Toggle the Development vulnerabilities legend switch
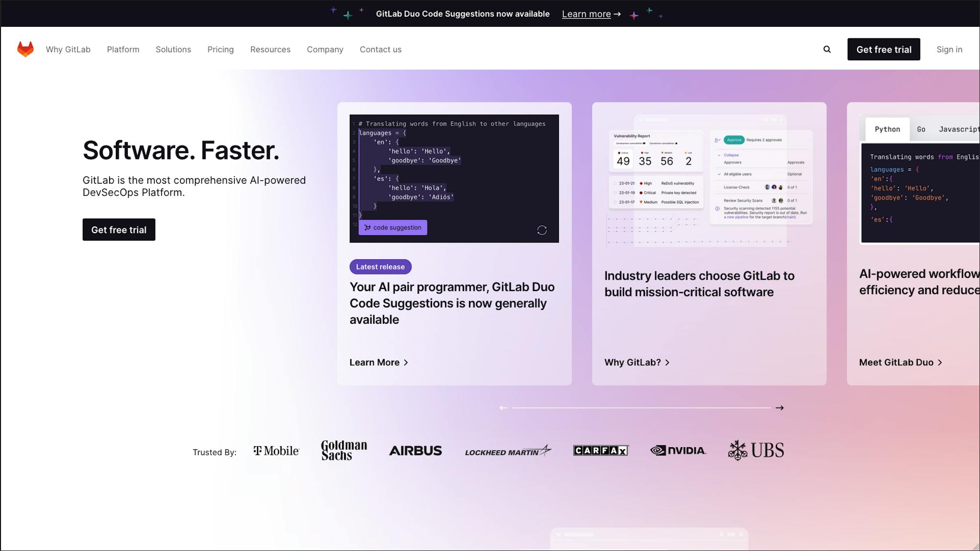980x551 pixels. [x=644, y=143]
